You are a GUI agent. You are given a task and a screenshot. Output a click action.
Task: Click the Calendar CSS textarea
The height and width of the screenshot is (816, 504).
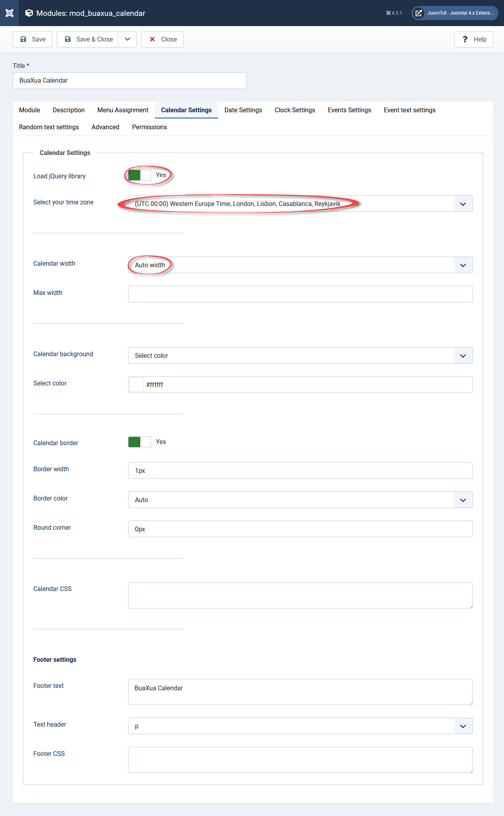(300, 595)
